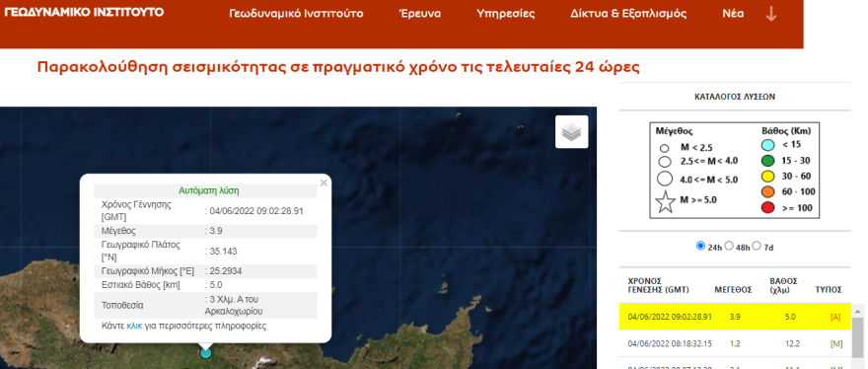Click the 'Αυτόματη λύση' popup title

click(209, 190)
